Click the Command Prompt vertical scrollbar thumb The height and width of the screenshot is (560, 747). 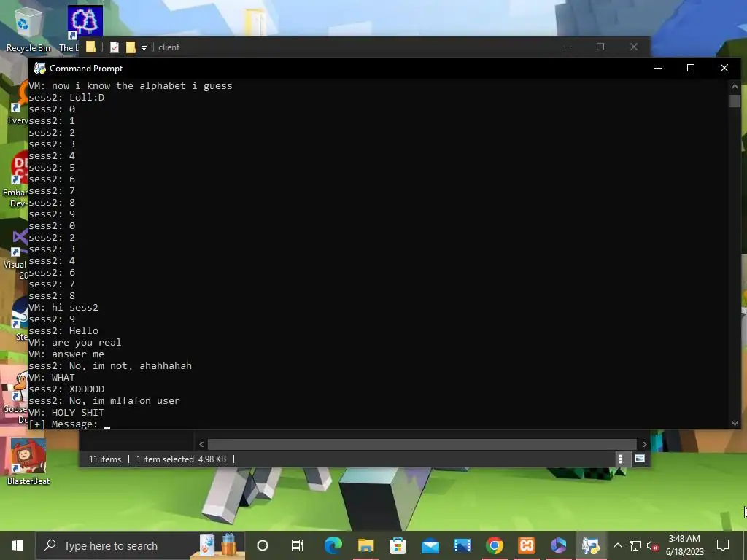pyautogui.click(x=735, y=101)
